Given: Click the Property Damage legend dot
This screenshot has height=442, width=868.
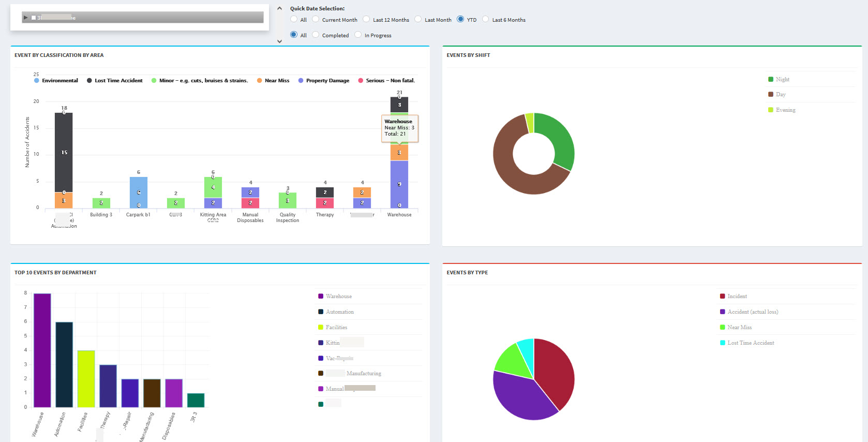Looking at the screenshot, I should [301, 81].
